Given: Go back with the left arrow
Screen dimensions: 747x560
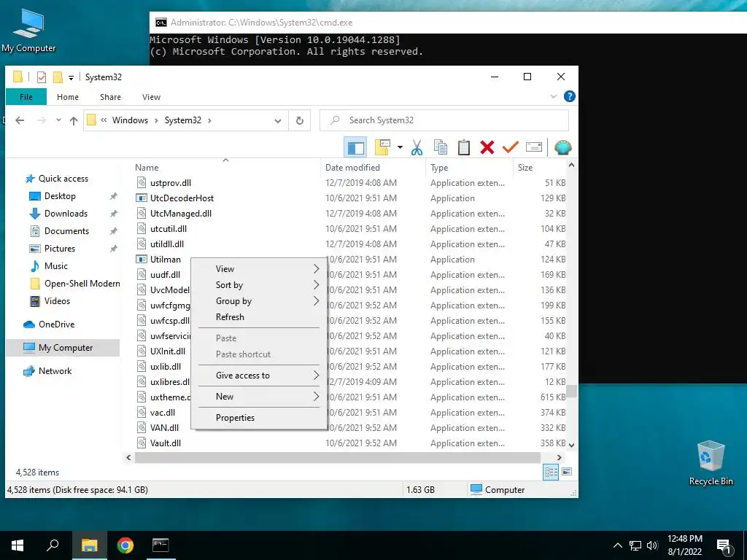Looking at the screenshot, I should click(20, 120).
